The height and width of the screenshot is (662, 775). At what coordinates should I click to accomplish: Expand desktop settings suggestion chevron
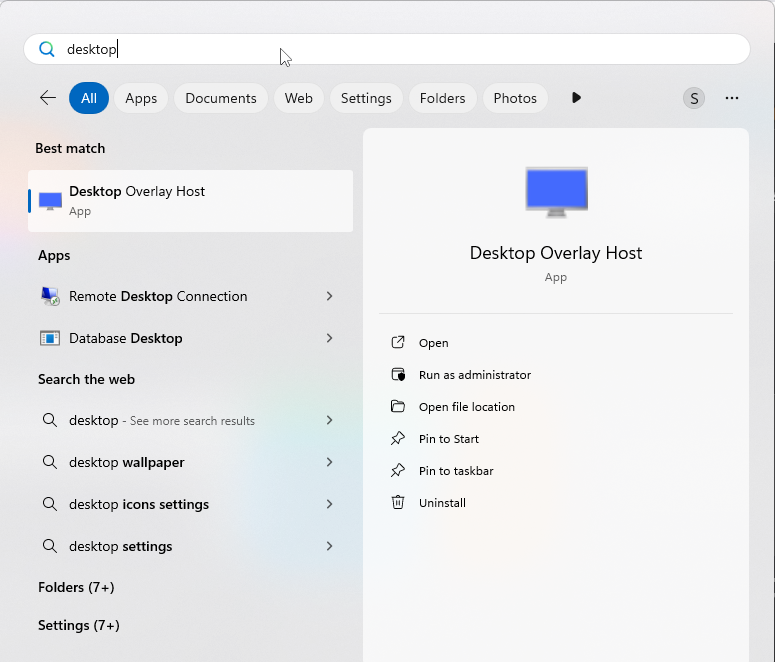coord(330,546)
